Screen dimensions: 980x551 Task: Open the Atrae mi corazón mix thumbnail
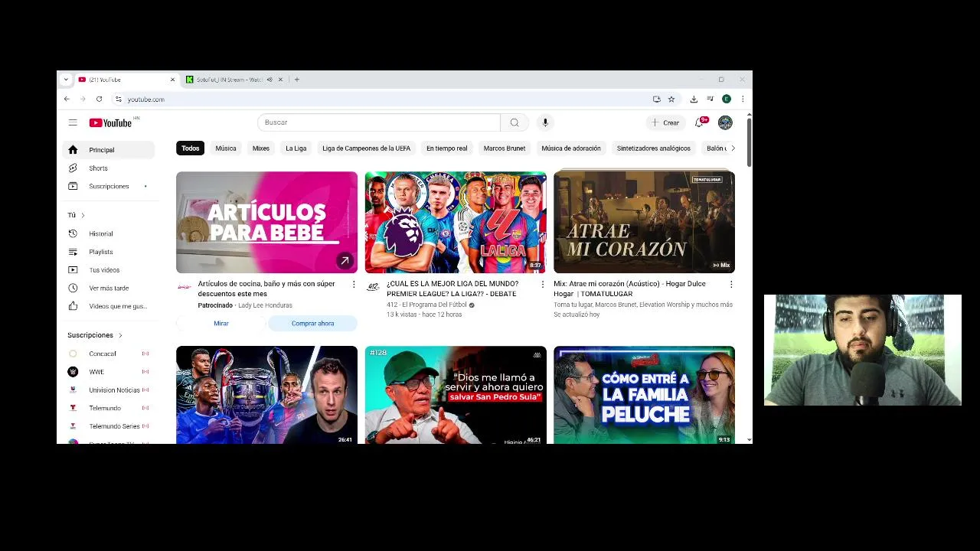(644, 222)
